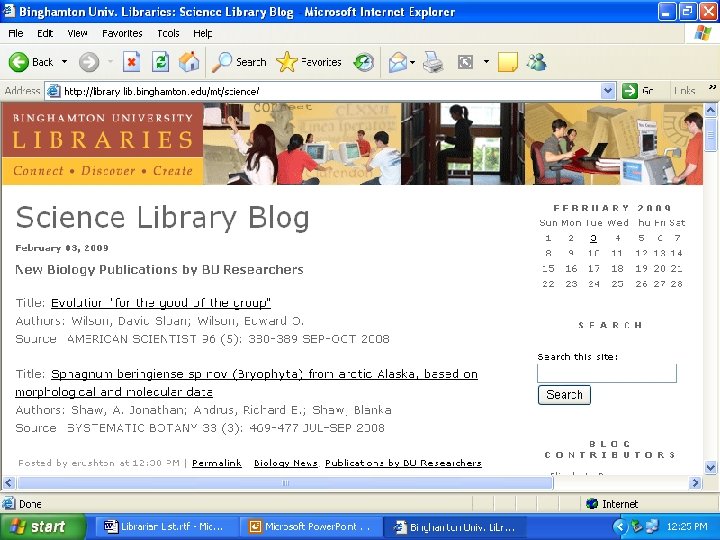Click the Science Library Blog heading
The height and width of the screenshot is (540, 720).
[162, 217]
